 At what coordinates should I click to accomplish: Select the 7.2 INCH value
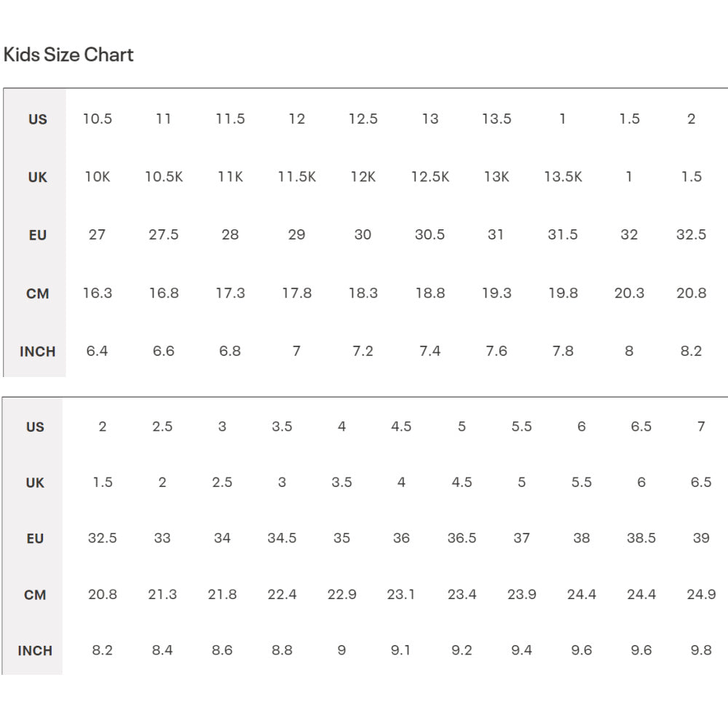363,351
